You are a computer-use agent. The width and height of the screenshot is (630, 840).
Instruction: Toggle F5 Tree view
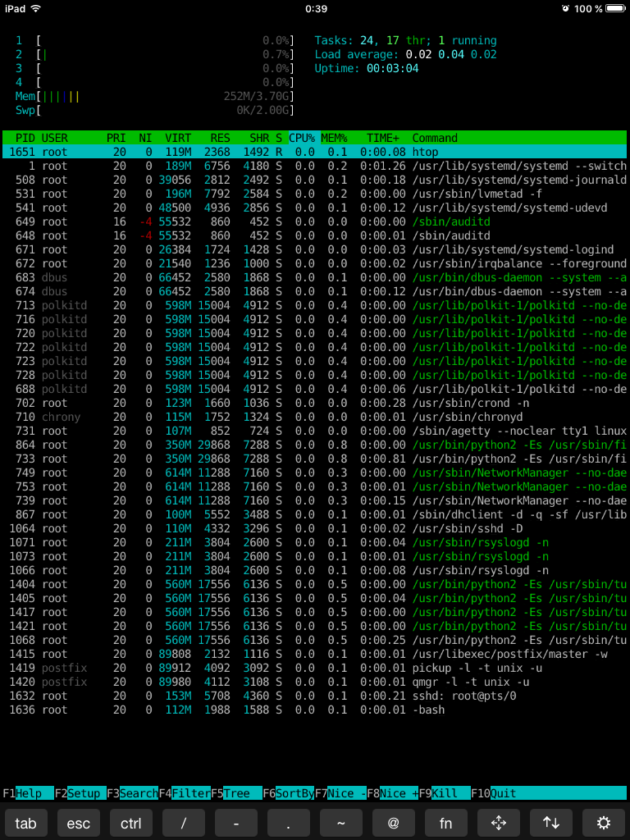236,793
